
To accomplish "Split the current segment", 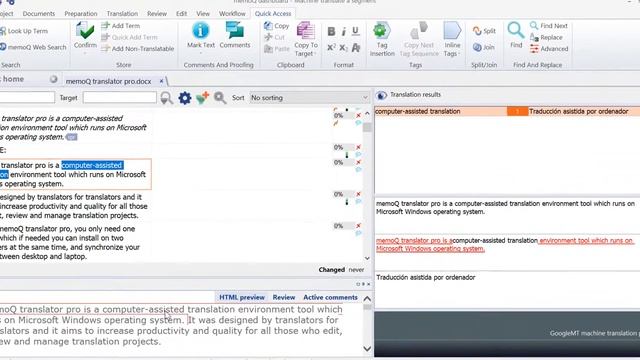I will [484, 31].
